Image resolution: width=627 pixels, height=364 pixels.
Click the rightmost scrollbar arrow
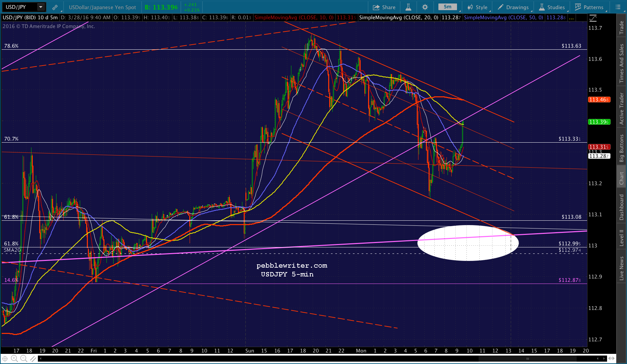pos(604,359)
